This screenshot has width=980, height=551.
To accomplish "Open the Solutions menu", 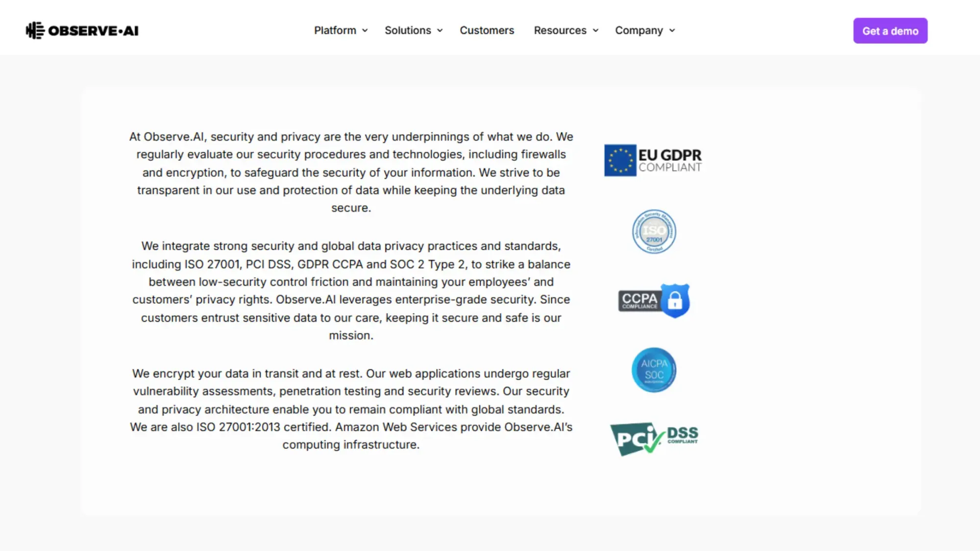I will point(408,30).
